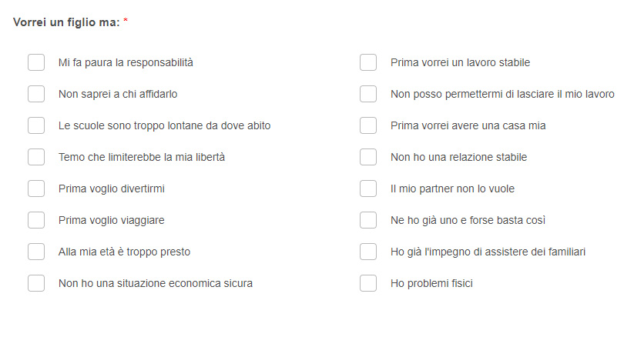The image size is (644, 337).
Task: Select the 'assistere dei familiari' checkbox
Action: [368, 252]
